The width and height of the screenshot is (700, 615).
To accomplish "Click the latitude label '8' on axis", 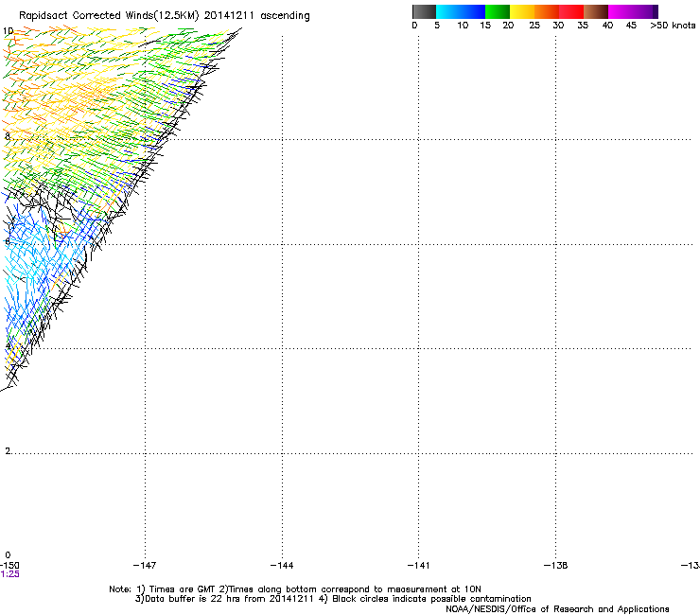I will (x=8, y=136).
